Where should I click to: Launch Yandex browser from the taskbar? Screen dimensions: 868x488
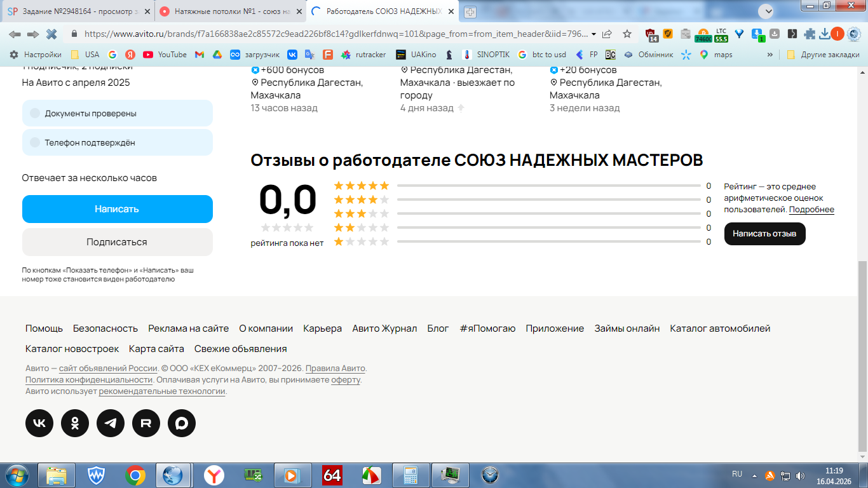(214, 475)
